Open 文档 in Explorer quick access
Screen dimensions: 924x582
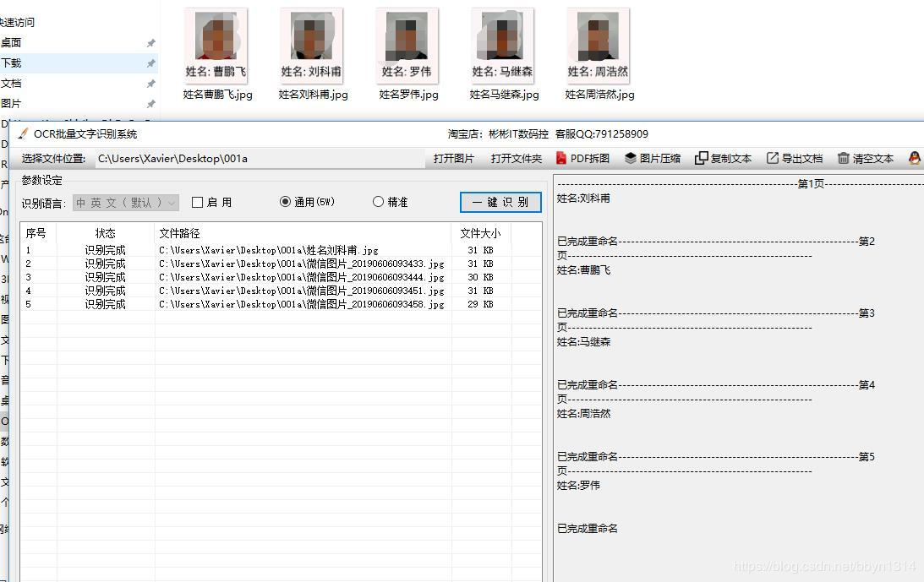point(11,84)
